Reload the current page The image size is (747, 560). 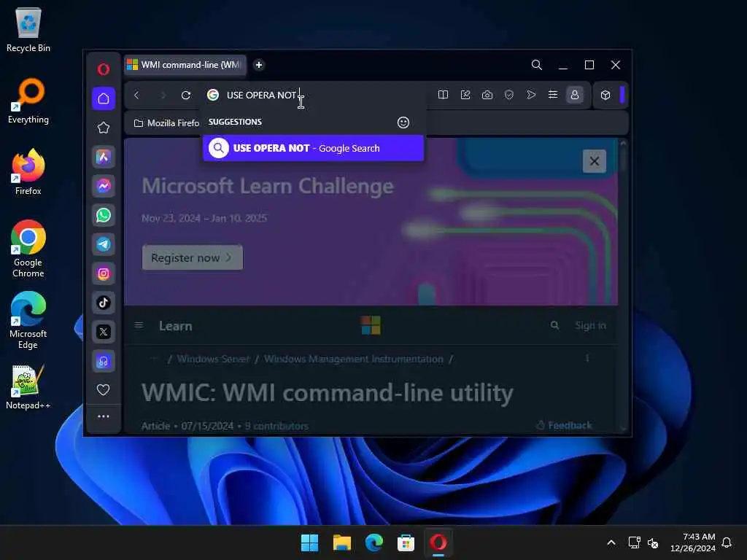pos(186,96)
